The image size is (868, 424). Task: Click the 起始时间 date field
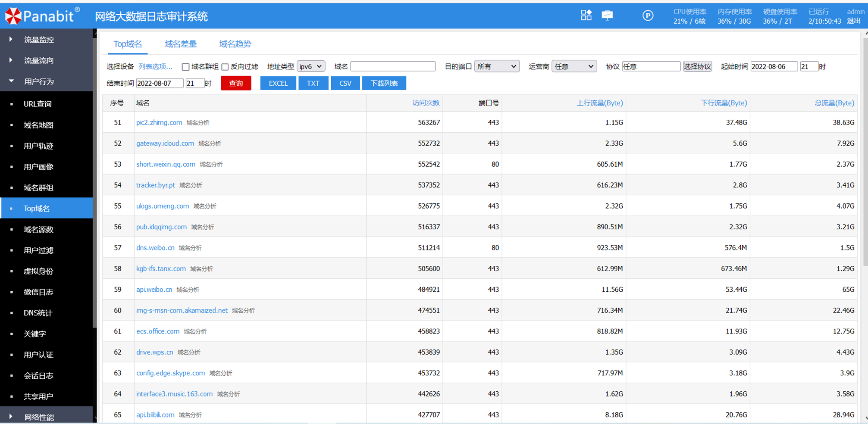pos(774,66)
